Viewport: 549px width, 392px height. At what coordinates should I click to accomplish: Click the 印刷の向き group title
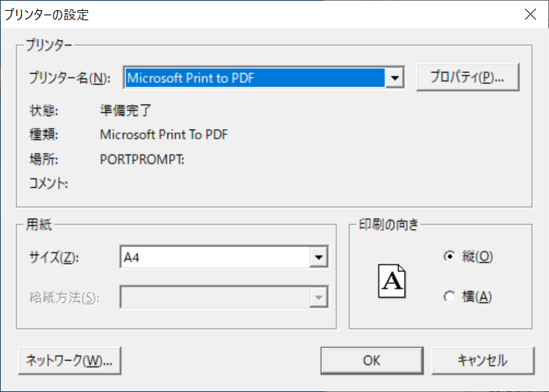[x=389, y=225]
